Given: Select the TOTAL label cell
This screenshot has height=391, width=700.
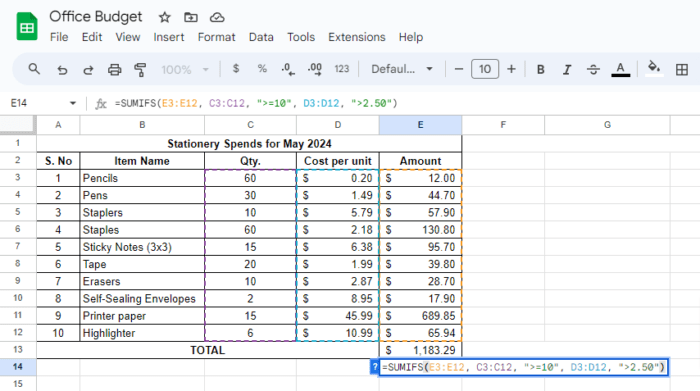Looking at the screenshot, I should 208,350.
